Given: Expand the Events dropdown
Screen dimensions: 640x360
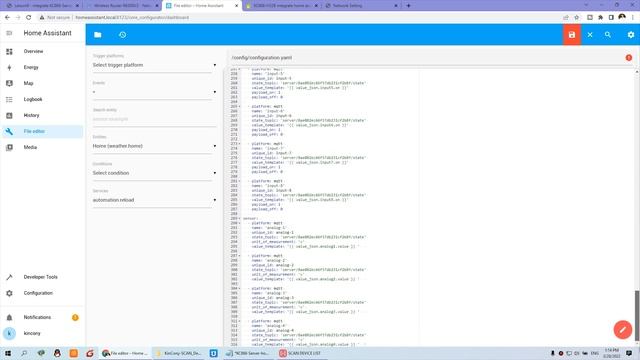Looking at the screenshot, I should (x=154, y=92).
